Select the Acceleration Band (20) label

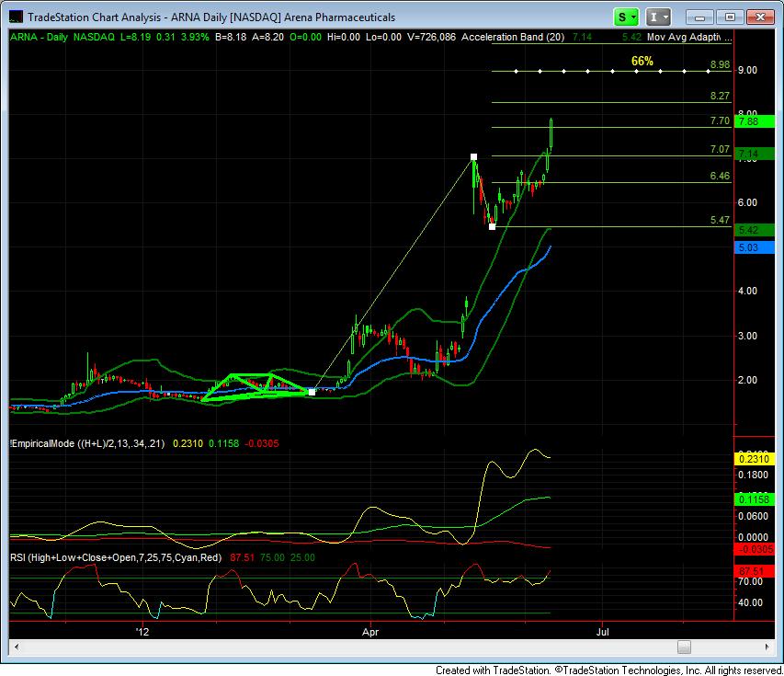(x=513, y=37)
